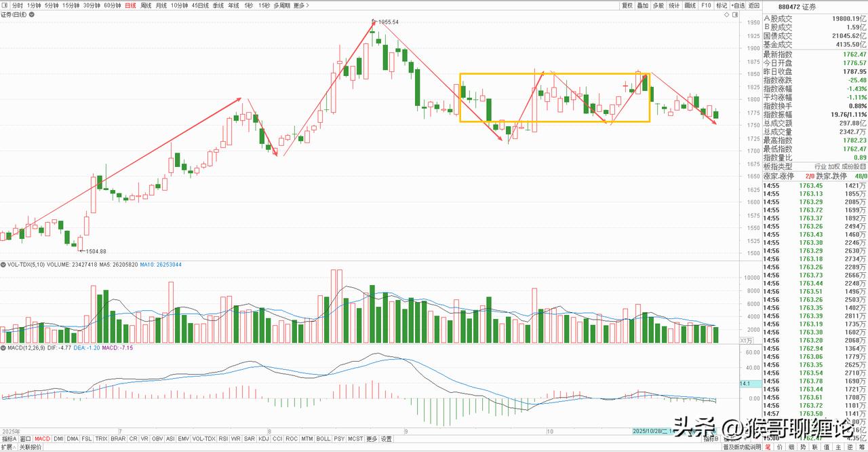Open the dropdown arrow beside 证券(日线)

tap(32, 14)
